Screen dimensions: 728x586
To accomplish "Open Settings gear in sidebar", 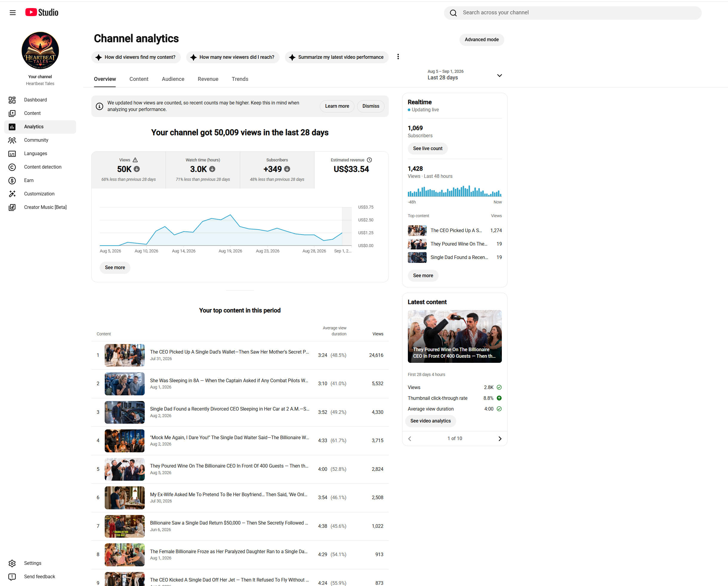I will pos(12,563).
